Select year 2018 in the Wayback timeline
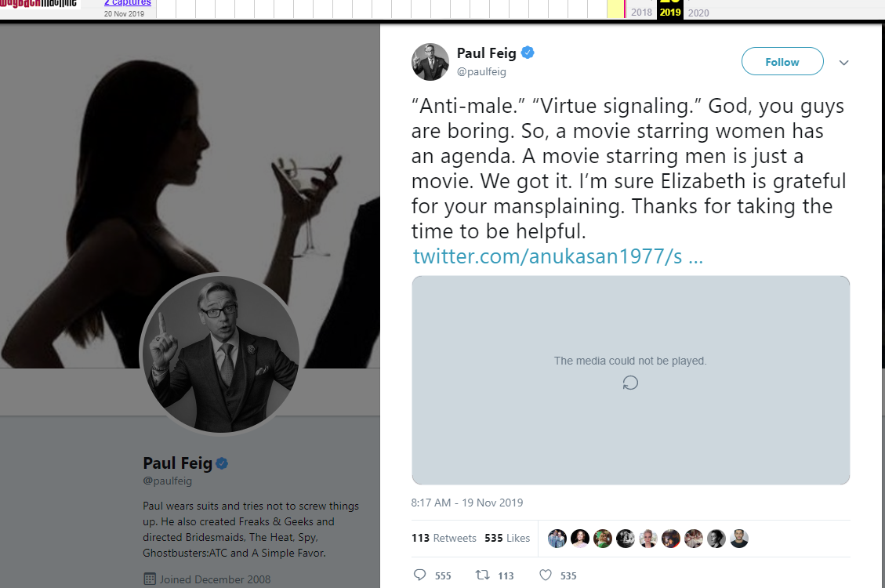The height and width of the screenshot is (588, 885). tap(641, 13)
